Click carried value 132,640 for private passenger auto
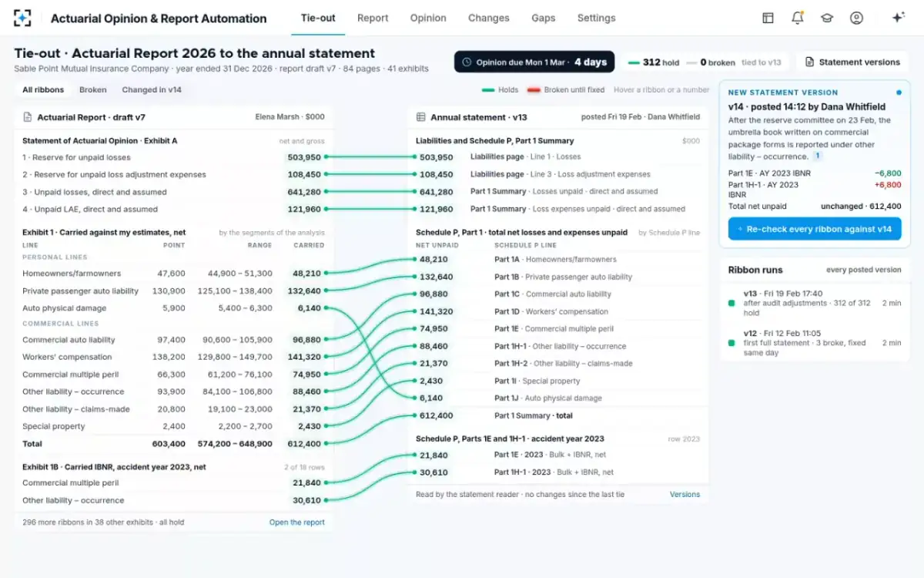The width and height of the screenshot is (924, 578). coord(304,291)
